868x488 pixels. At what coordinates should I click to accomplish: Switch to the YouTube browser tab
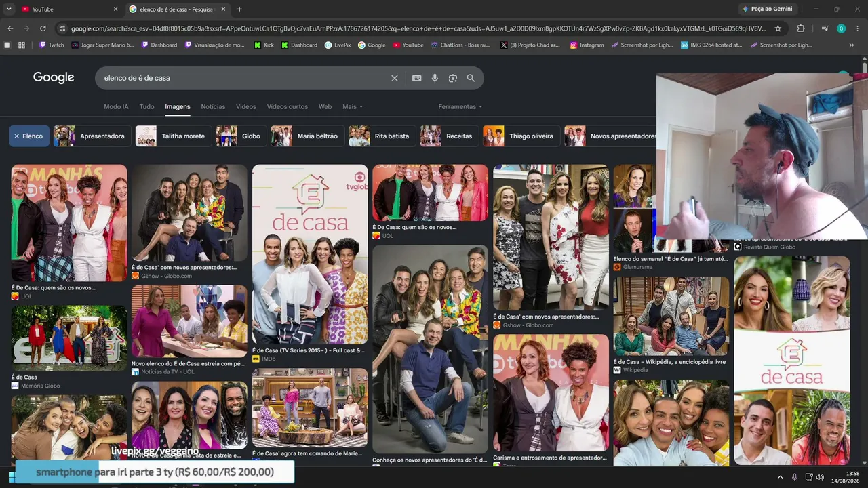coord(68,9)
